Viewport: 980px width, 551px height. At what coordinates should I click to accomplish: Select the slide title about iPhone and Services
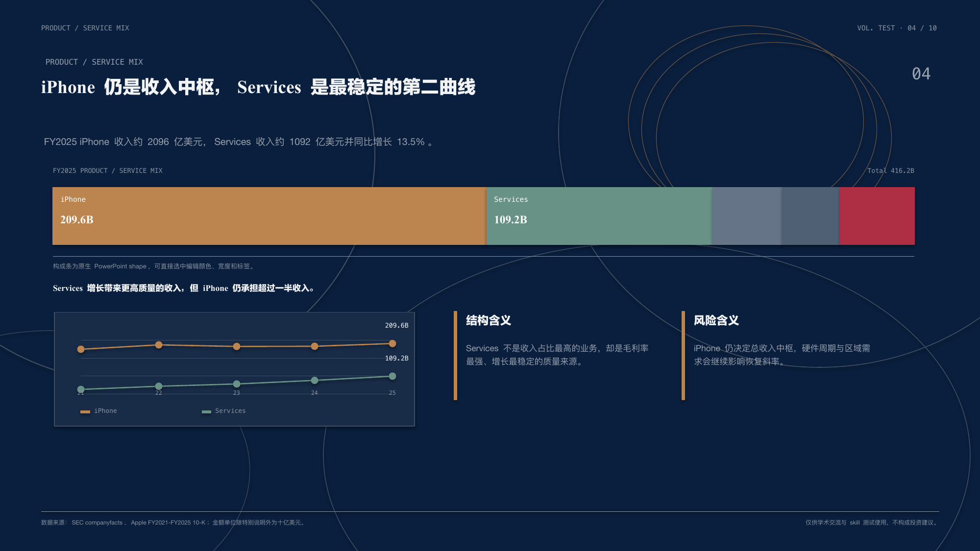coord(258,87)
